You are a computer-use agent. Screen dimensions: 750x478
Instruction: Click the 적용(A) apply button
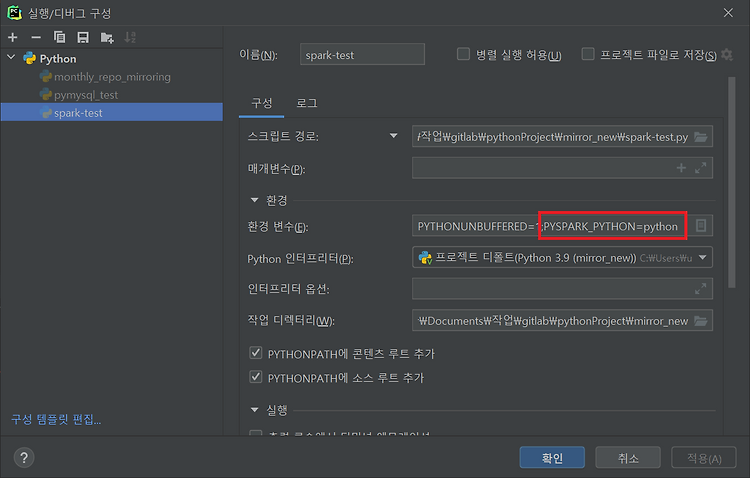pyautogui.click(x=704, y=458)
